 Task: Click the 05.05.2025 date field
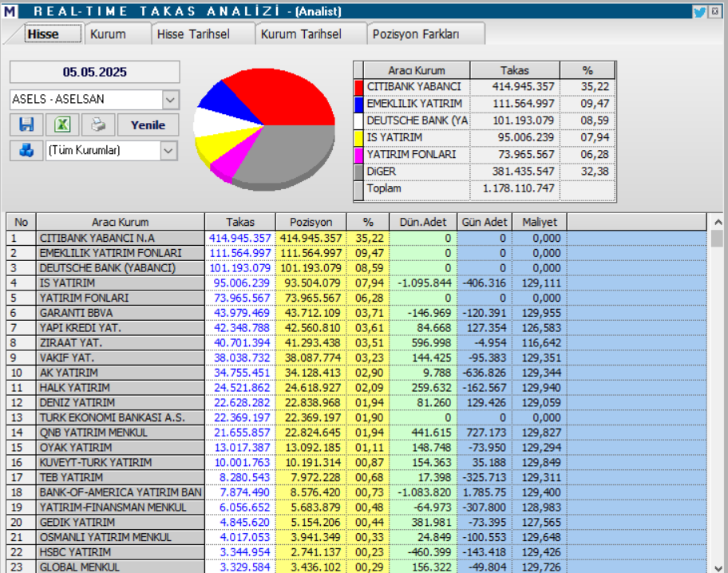(x=94, y=72)
